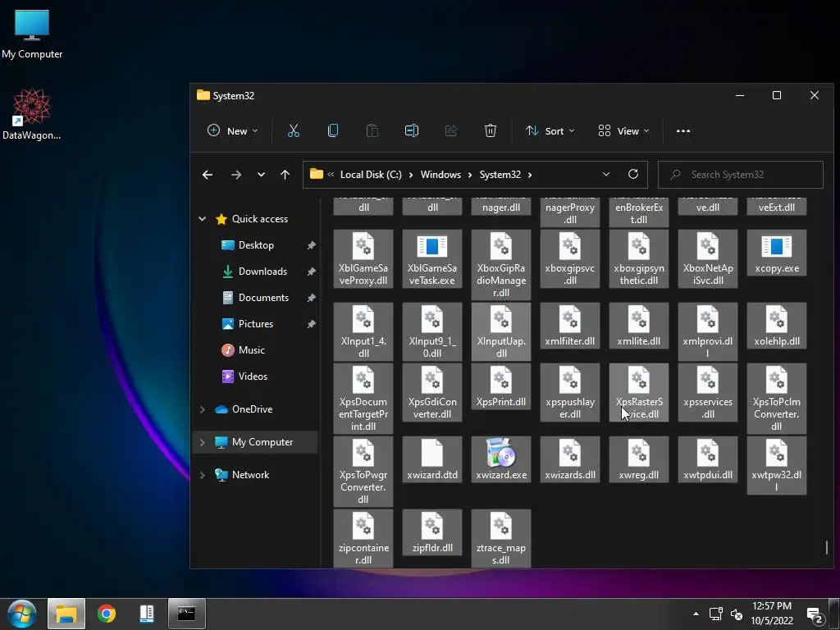Click the Cut scissors icon in toolbar
Viewport: 840px width, 630px height.
coord(294,130)
